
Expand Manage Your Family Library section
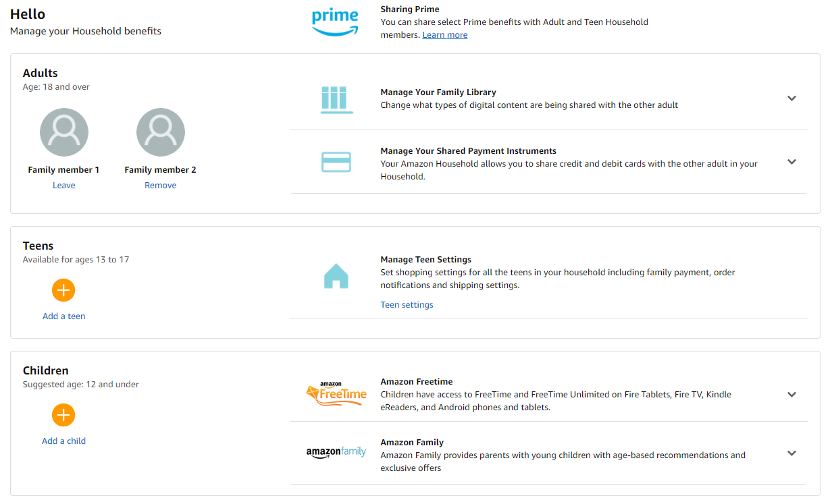(792, 99)
